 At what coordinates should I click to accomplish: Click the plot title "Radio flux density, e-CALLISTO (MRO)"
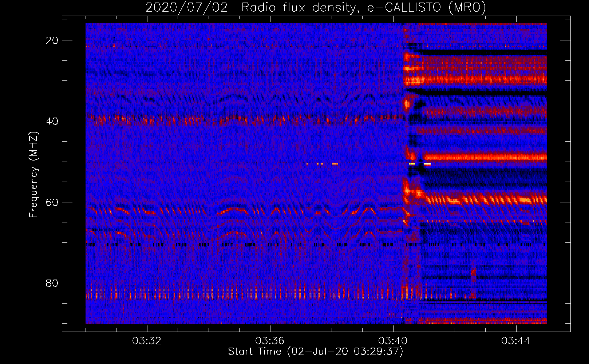pos(364,8)
